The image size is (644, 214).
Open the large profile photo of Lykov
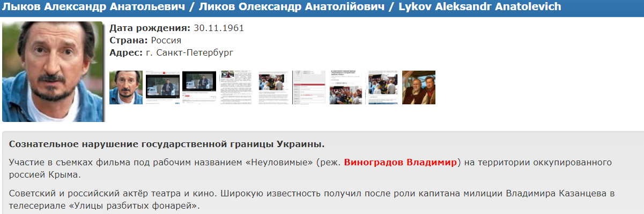point(53,72)
